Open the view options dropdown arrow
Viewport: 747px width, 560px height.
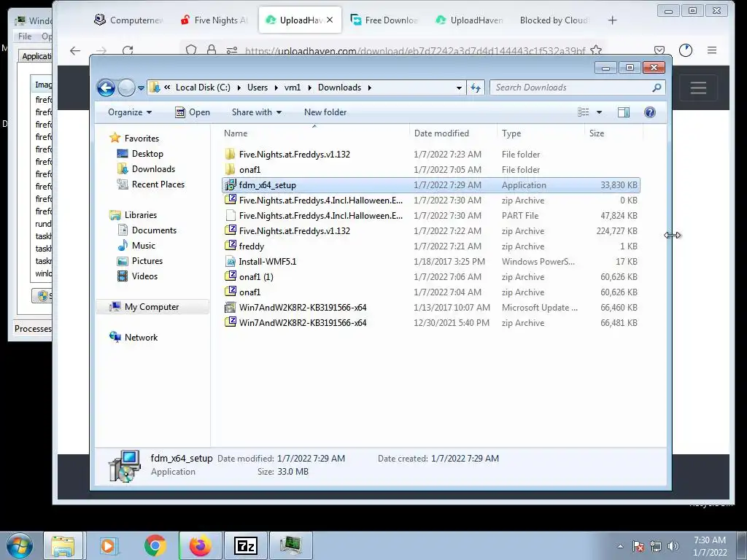[x=600, y=112]
